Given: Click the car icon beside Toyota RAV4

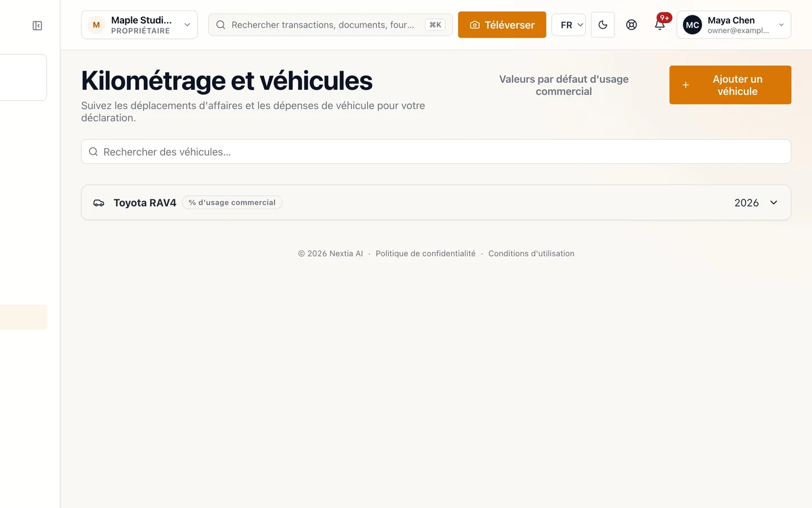Looking at the screenshot, I should 99,203.
